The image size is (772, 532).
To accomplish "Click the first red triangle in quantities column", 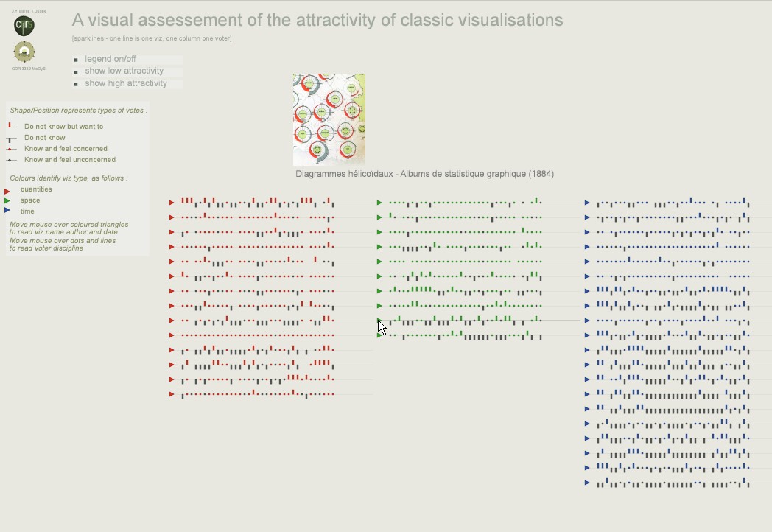I will click(172, 203).
